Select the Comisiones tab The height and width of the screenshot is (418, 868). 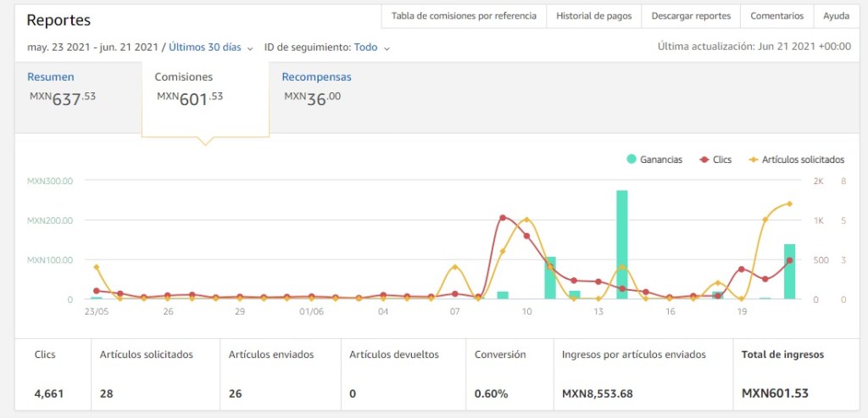(184, 77)
